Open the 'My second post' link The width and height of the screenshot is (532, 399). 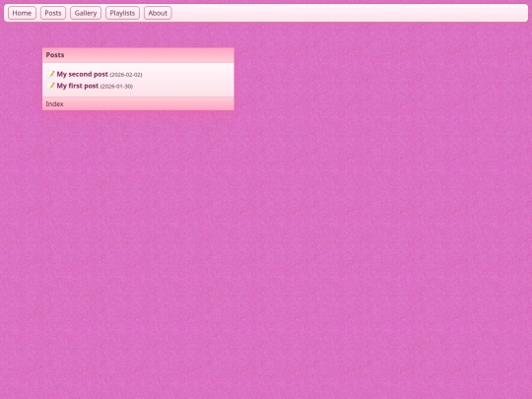pyautogui.click(x=82, y=74)
